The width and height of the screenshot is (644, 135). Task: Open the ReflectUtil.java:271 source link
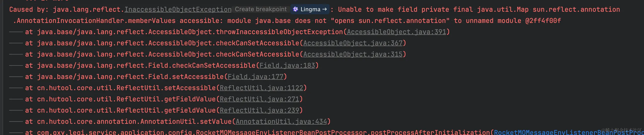[259, 99]
